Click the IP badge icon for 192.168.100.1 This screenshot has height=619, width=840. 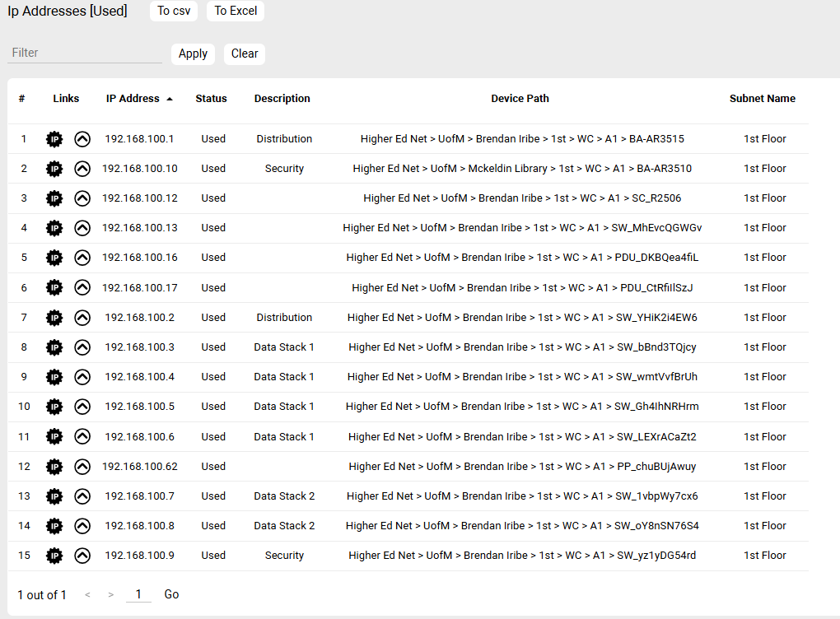[54, 139]
